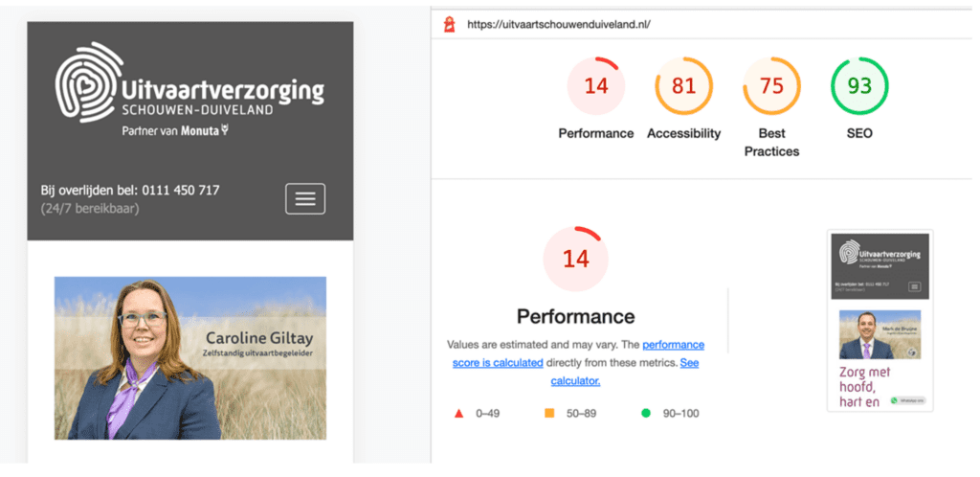This screenshot has width=980, height=477.
Task: Click the report URL uitvaartschouwenduiveland.nl
Action: [x=558, y=25]
